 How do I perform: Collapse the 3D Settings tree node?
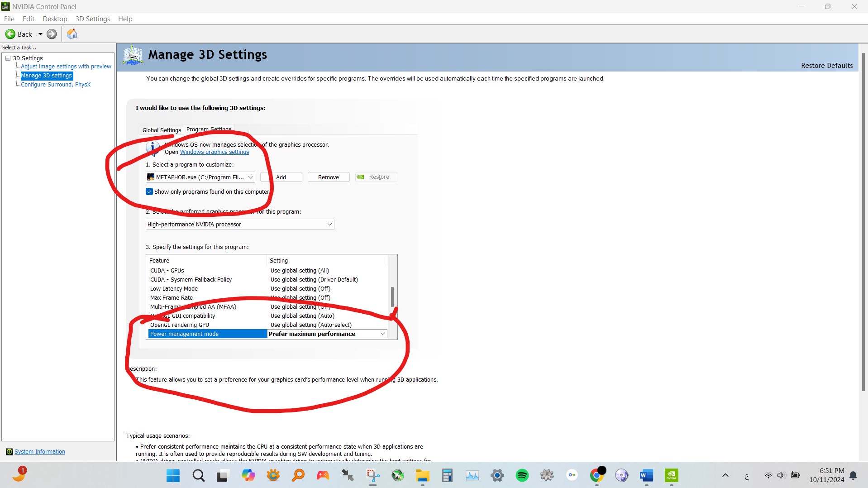(8, 58)
